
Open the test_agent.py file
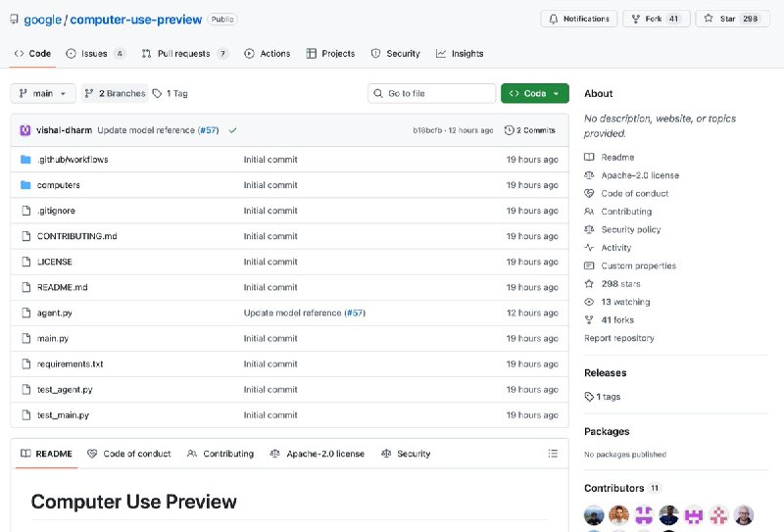pyautogui.click(x=65, y=390)
